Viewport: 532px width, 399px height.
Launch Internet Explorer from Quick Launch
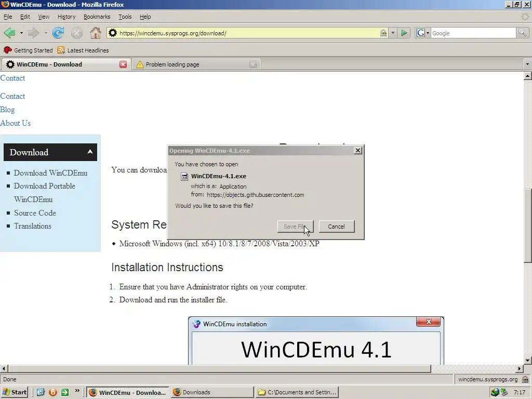(x=41, y=392)
